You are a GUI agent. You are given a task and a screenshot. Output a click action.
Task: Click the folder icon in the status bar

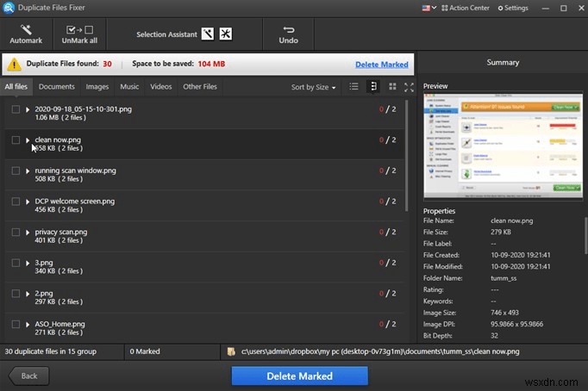231,351
